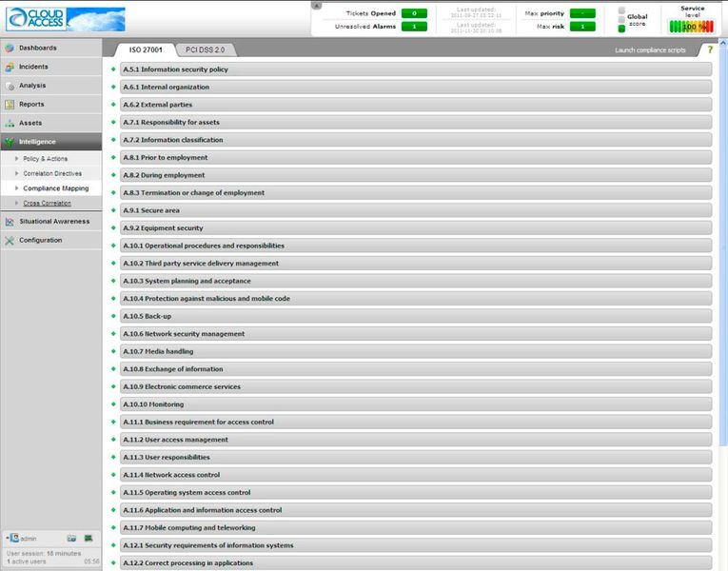
Task: Click the green terminal icon beside admin
Action: coord(89,538)
